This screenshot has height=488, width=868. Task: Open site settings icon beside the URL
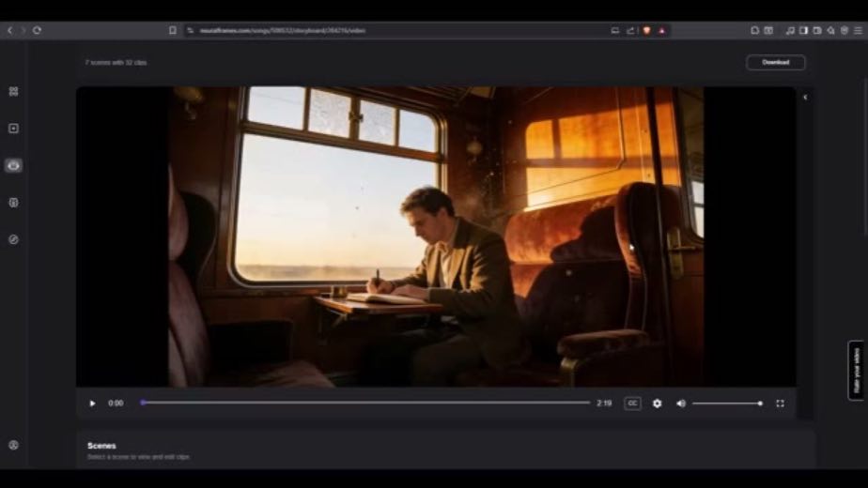click(191, 30)
